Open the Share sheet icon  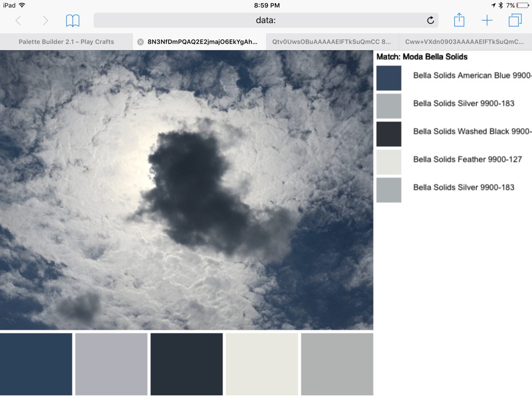459,20
